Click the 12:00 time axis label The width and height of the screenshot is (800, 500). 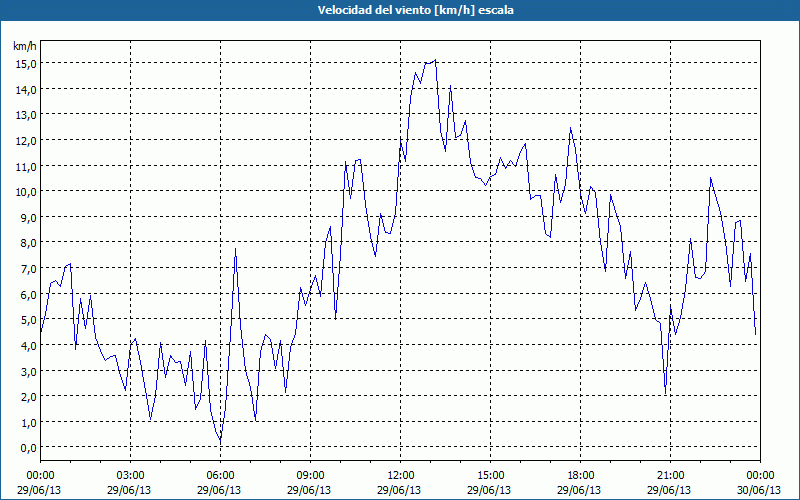(401, 476)
